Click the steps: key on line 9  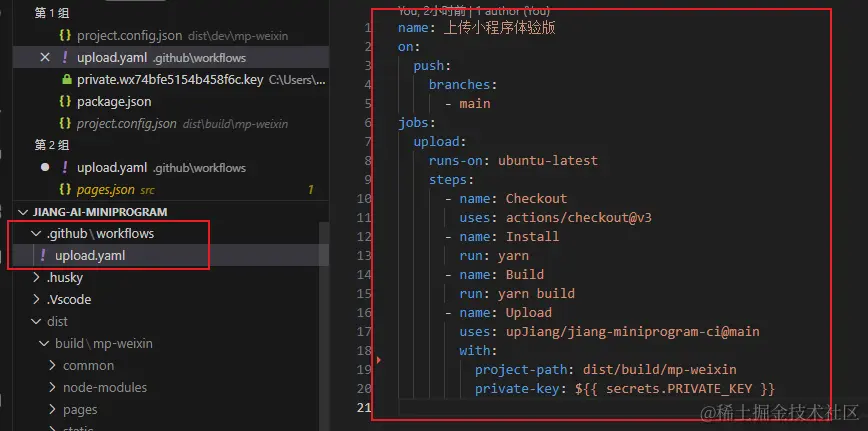pyautogui.click(x=451, y=180)
